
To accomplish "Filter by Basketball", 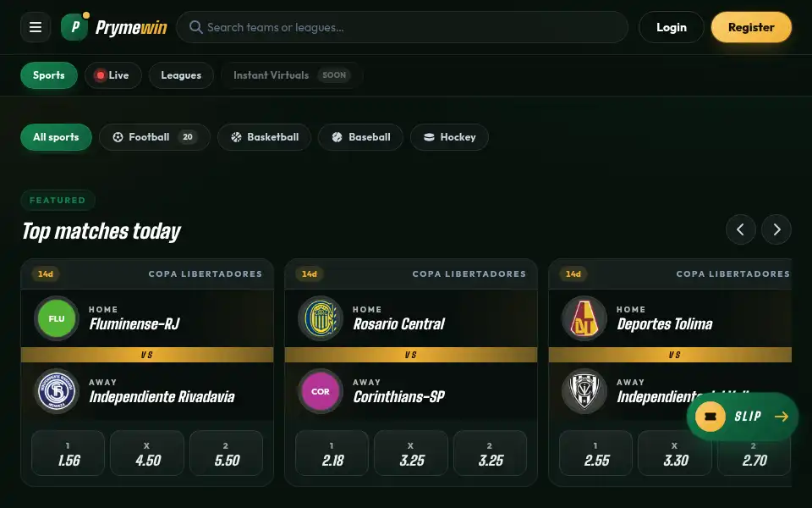I will tap(264, 137).
